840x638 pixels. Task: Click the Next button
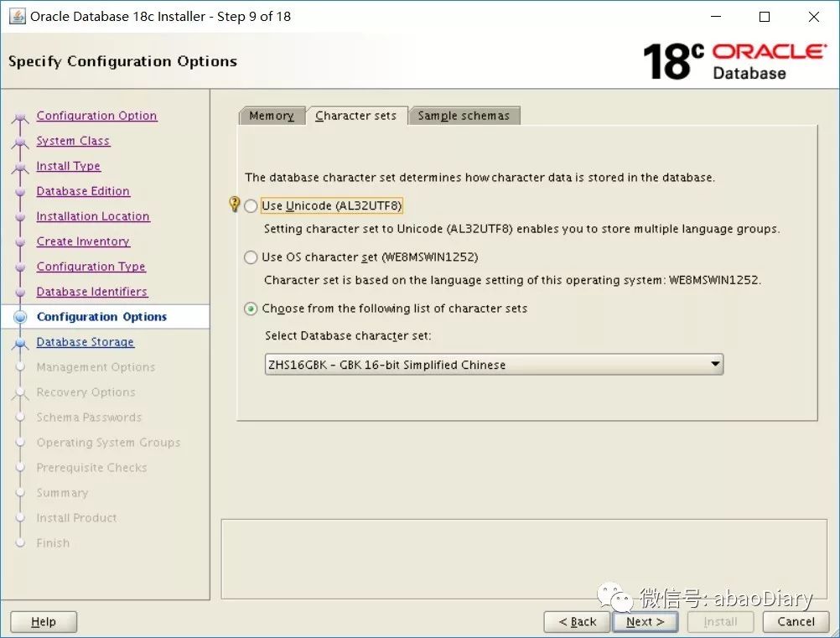(x=645, y=621)
